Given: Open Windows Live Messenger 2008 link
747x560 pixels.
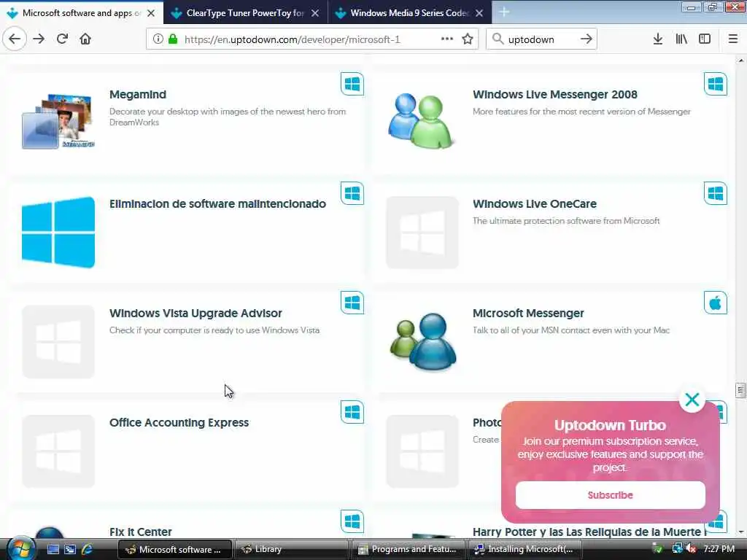Looking at the screenshot, I should tap(554, 94).
